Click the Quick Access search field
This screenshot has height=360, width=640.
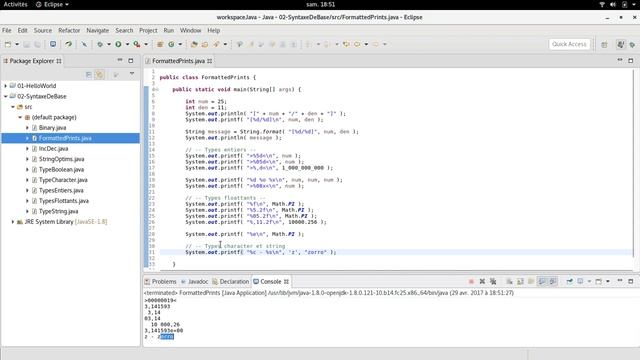coord(569,44)
